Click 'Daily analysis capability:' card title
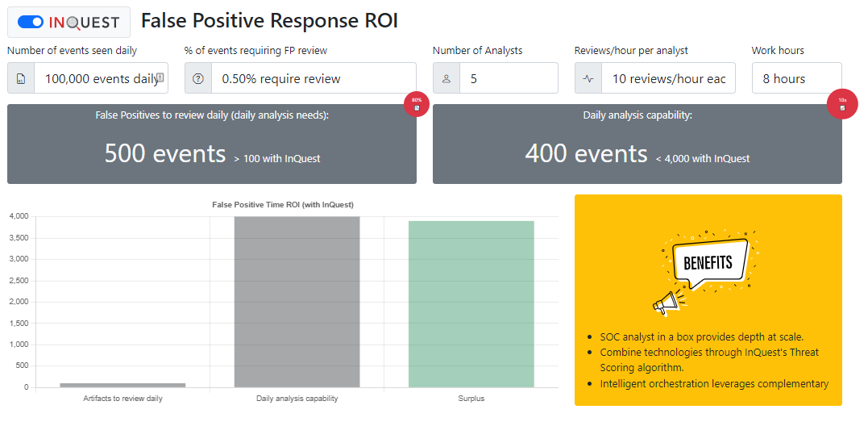 pos(638,115)
